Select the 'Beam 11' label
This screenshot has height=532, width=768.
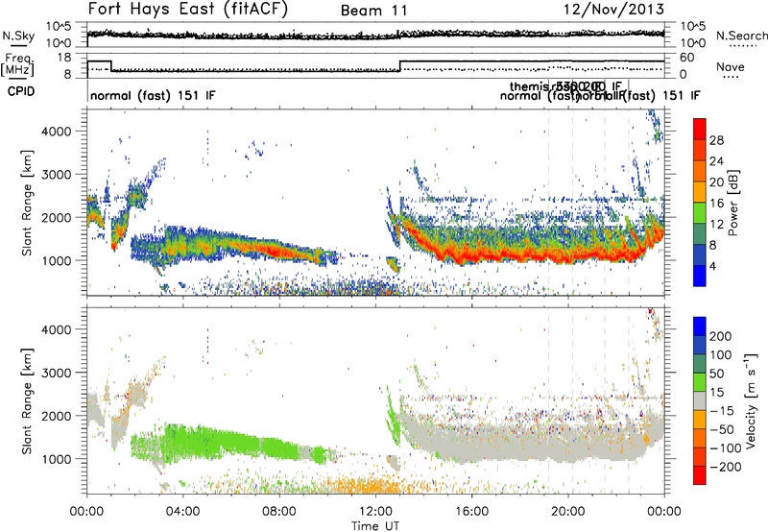(374, 11)
